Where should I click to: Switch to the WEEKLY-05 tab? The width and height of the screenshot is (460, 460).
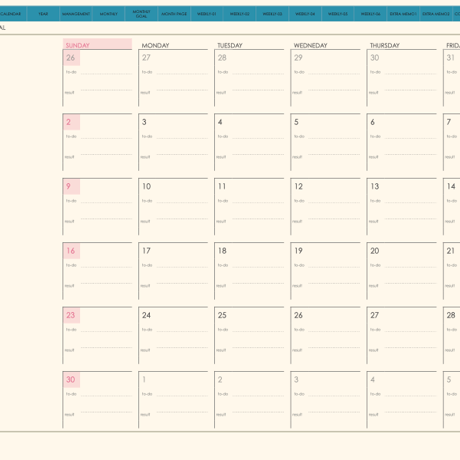338,14
